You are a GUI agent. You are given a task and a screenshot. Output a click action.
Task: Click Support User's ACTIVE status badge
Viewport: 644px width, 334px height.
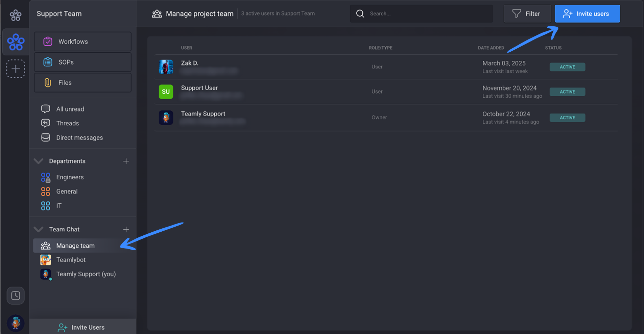[x=567, y=92]
